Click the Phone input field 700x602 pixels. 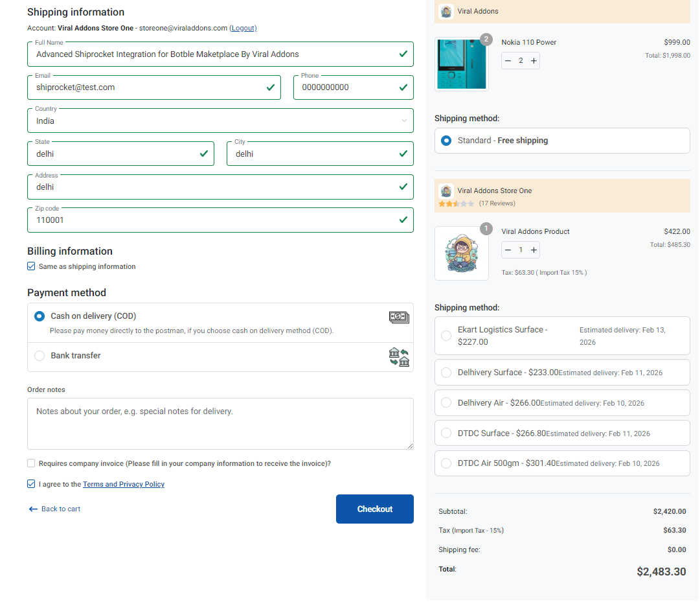point(354,87)
